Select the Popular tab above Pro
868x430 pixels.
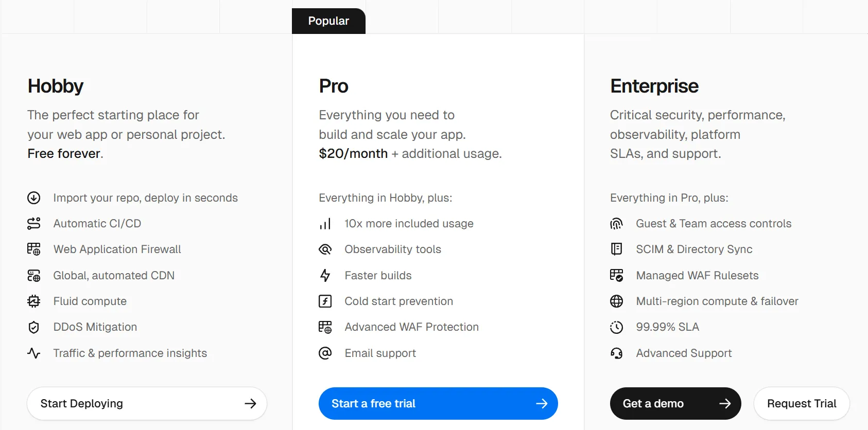coord(328,21)
